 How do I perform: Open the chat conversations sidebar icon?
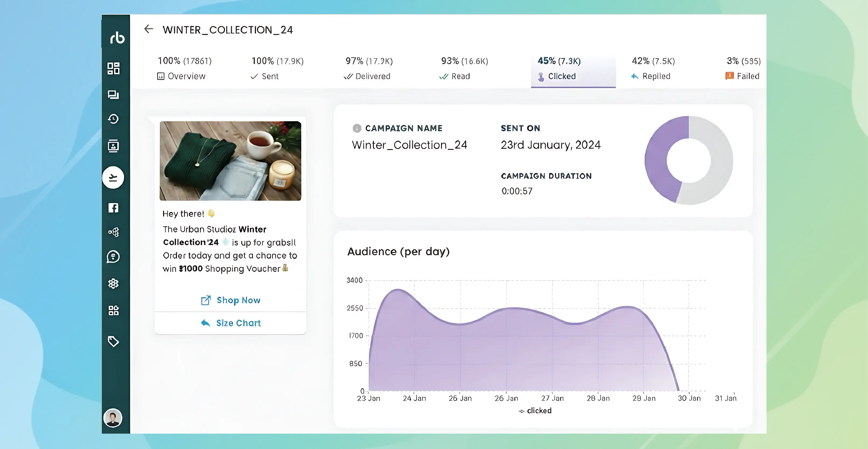coord(113,95)
